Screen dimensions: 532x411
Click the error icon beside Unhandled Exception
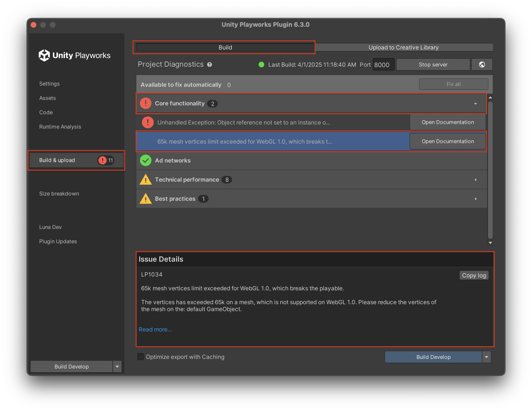point(148,122)
